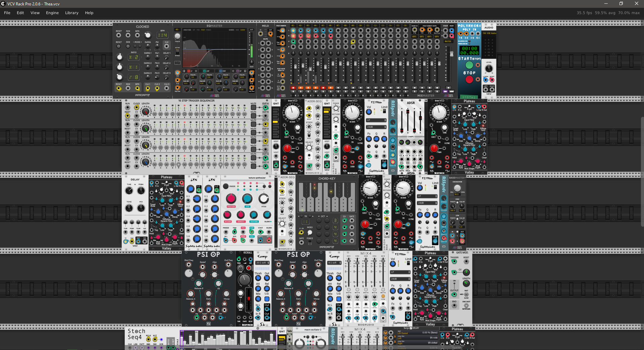This screenshot has width=644, height=350.
Task: Mute channel 1 on MixMaster
Action: pyautogui.click(x=293, y=88)
